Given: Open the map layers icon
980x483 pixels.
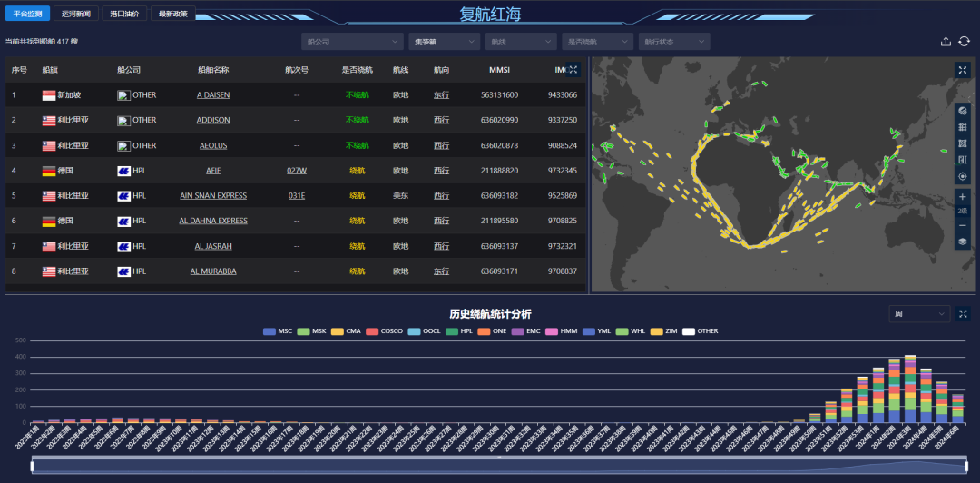Looking at the screenshot, I should click(x=963, y=242).
